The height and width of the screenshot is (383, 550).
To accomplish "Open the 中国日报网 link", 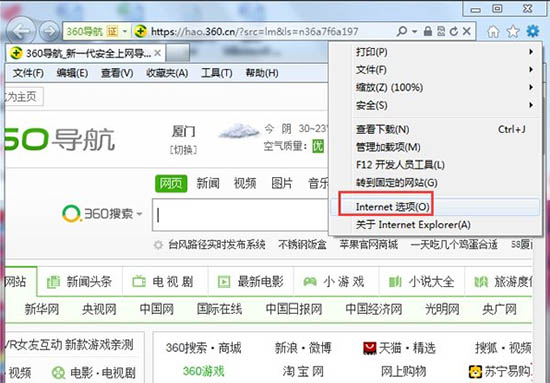I will (x=294, y=309).
